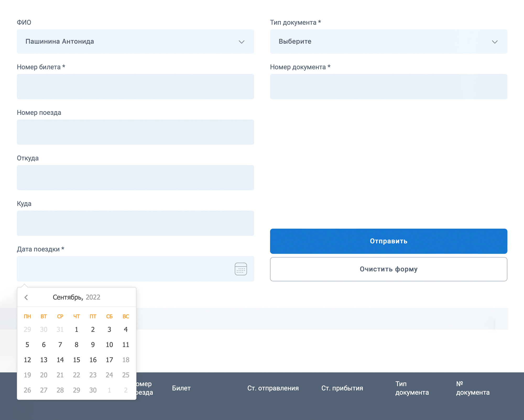Image resolution: width=524 pixels, height=420 pixels.
Task: Pick September 10 in the calendar
Action: (109, 345)
